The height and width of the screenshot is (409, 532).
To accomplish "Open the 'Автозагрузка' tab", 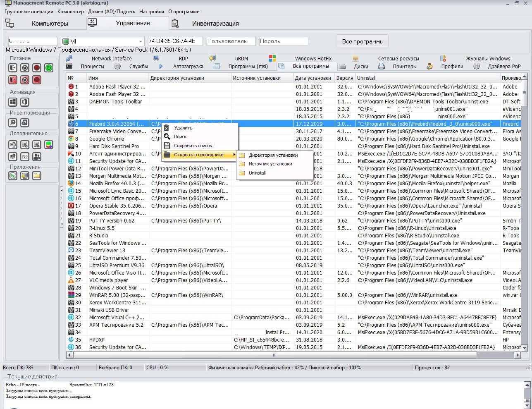I will (x=183, y=66).
